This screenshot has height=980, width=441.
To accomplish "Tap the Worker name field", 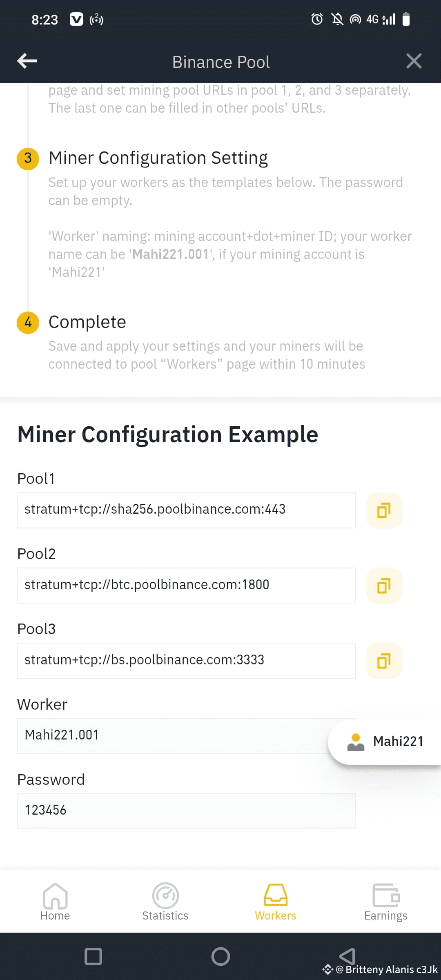I will click(x=171, y=736).
